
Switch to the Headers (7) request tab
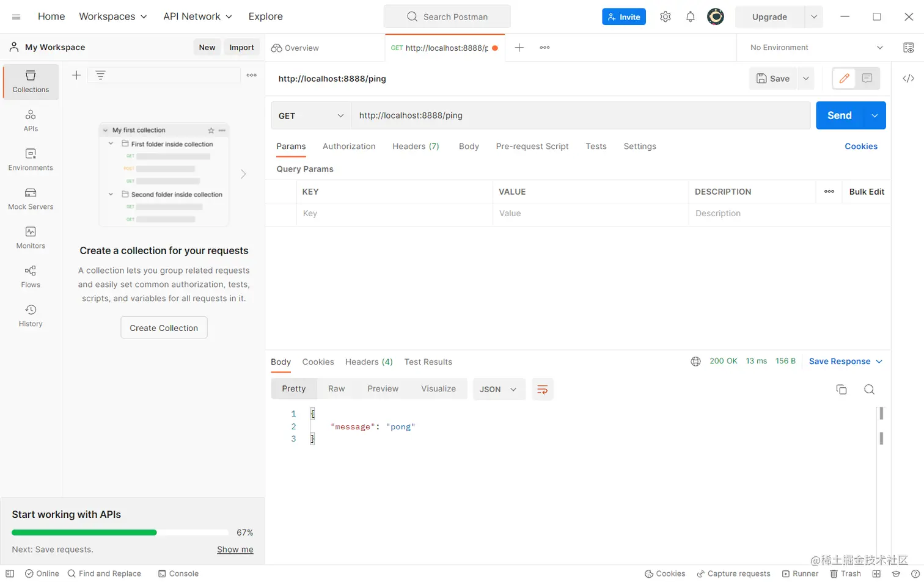pyautogui.click(x=416, y=147)
